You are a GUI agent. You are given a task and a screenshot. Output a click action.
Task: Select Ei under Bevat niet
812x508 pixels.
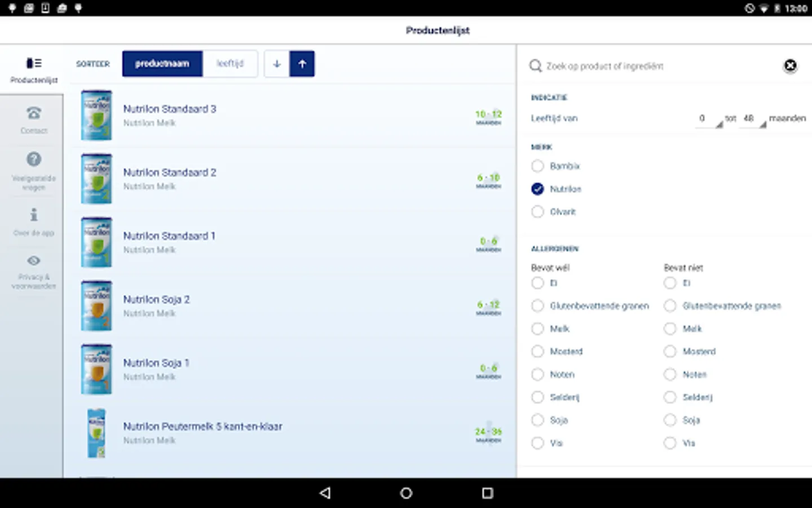tap(670, 283)
